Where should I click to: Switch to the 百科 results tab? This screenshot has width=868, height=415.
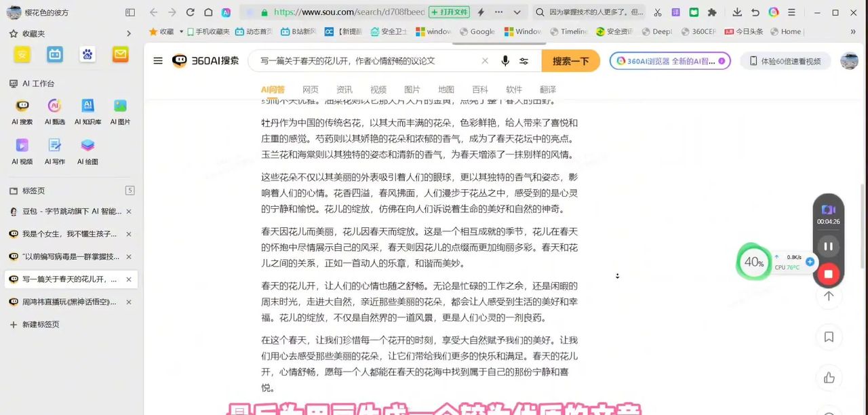(x=480, y=89)
